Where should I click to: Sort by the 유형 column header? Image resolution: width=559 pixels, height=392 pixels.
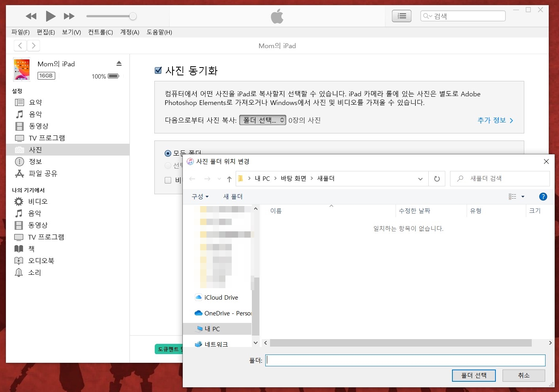pyautogui.click(x=496, y=211)
